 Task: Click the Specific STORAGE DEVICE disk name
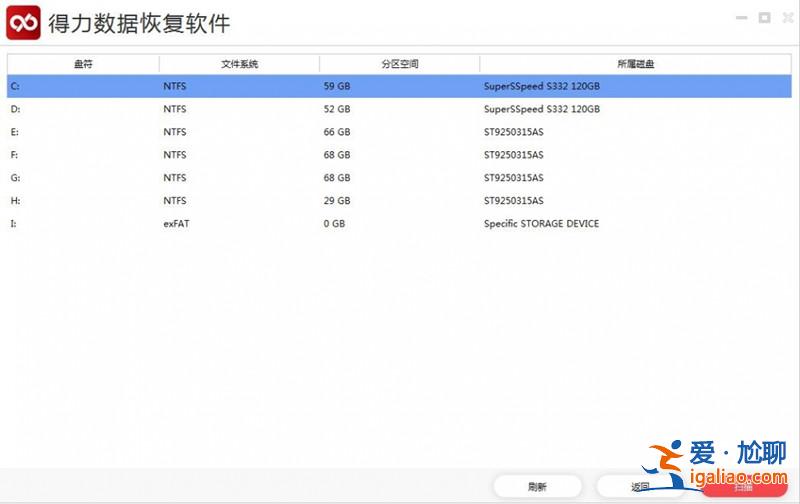click(x=541, y=224)
